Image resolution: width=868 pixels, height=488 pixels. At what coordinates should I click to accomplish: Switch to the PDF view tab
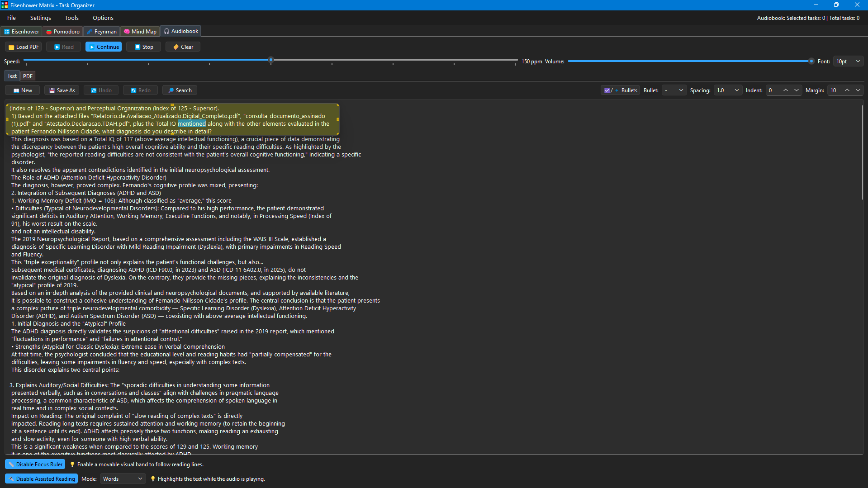coord(28,76)
